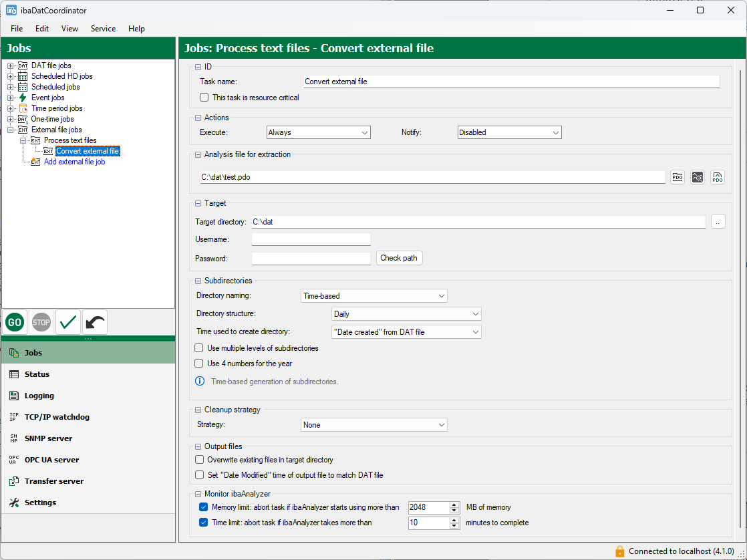
Task: Open the Directory structure dropdown
Action: coord(406,314)
